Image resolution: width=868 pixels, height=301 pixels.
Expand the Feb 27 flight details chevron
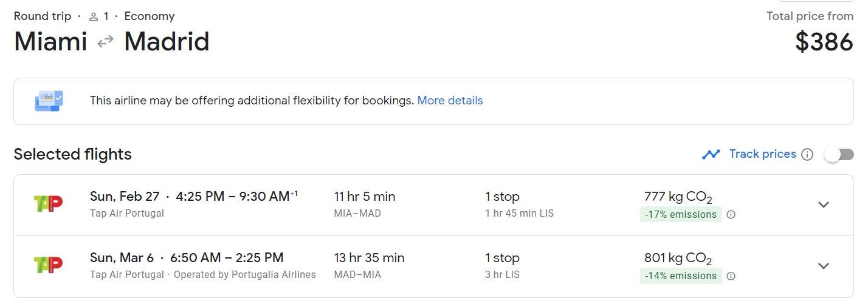point(824,205)
